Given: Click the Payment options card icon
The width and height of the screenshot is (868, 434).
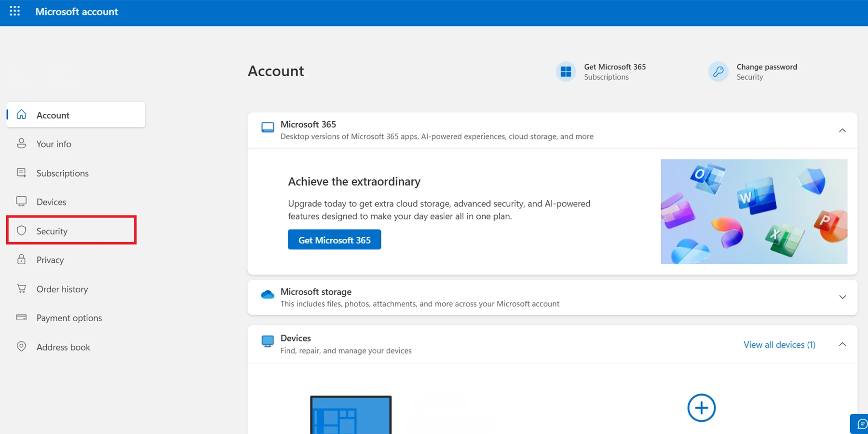Looking at the screenshot, I should [22, 317].
